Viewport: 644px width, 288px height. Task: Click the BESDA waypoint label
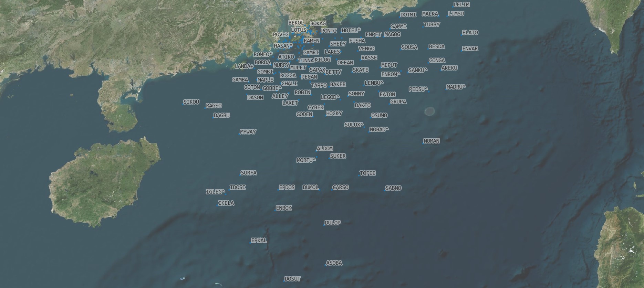(x=437, y=47)
